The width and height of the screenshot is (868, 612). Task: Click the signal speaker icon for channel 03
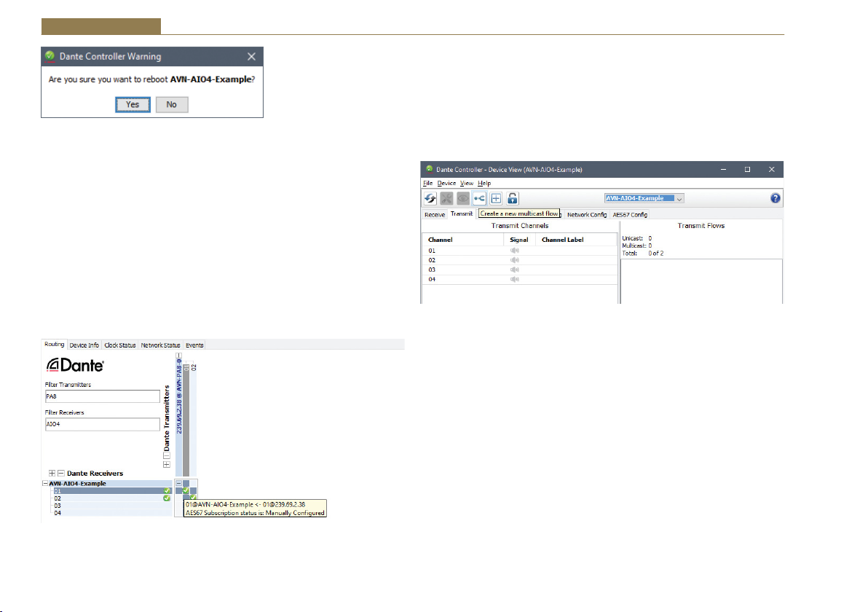[x=515, y=270]
